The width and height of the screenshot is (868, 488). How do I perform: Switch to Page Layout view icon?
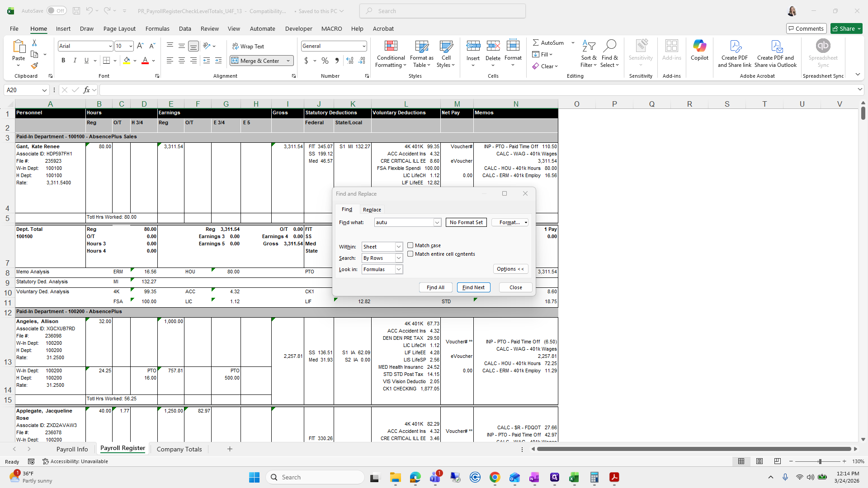[x=759, y=461]
